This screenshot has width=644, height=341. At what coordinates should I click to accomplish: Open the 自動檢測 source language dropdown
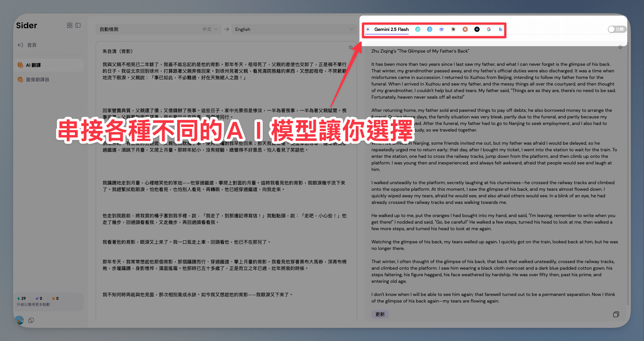tap(158, 29)
